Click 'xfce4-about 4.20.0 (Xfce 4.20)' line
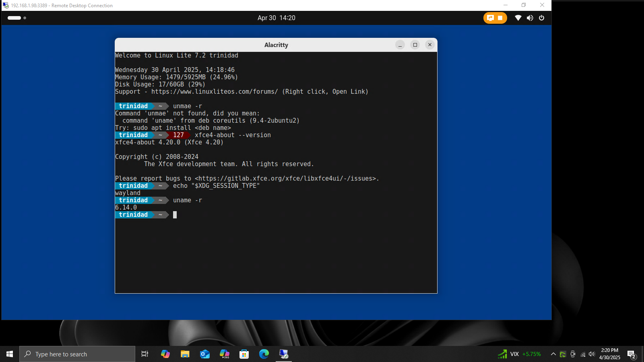 pyautogui.click(x=169, y=142)
